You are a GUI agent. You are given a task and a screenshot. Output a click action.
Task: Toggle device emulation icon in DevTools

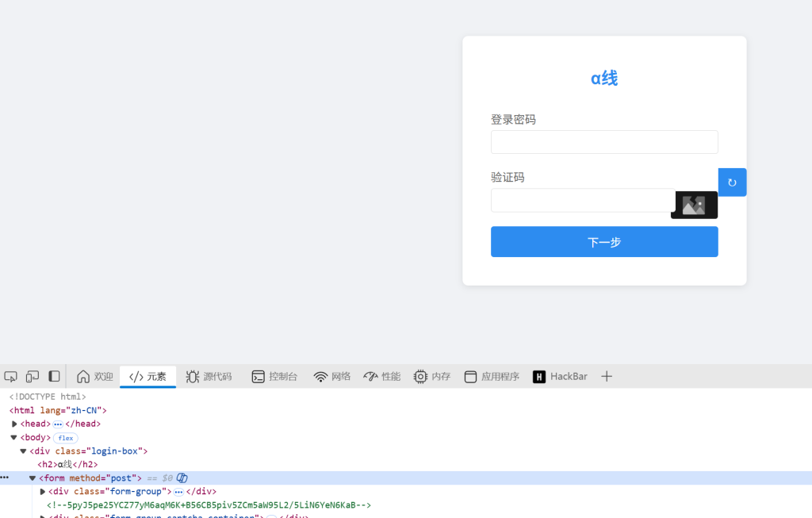point(32,377)
